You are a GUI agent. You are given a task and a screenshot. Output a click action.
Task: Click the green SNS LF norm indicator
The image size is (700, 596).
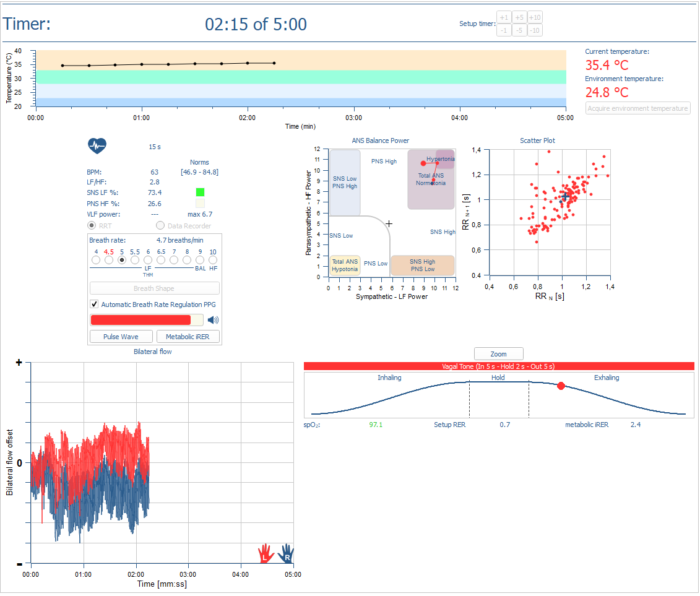click(x=200, y=192)
